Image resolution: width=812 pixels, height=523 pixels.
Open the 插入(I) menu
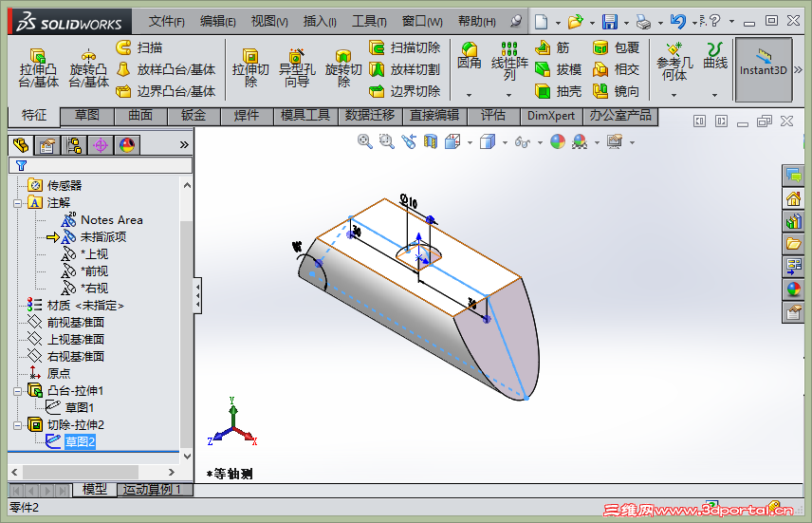click(x=320, y=21)
